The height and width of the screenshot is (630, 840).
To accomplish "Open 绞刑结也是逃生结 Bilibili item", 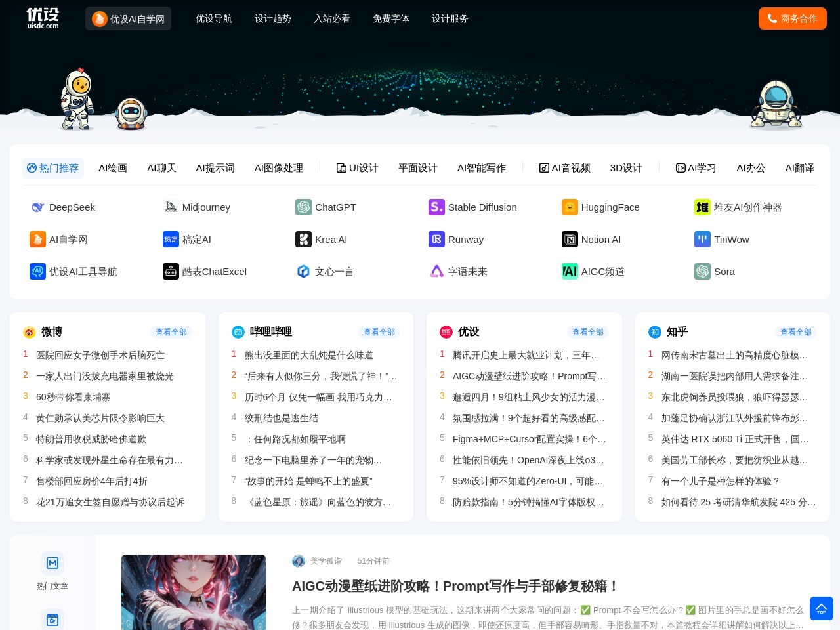I will [x=282, y=418].
